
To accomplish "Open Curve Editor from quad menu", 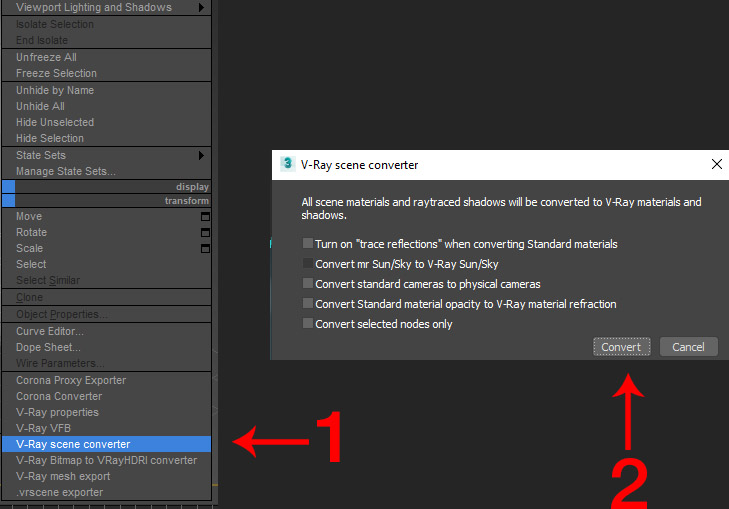I will tap(106, 331).
